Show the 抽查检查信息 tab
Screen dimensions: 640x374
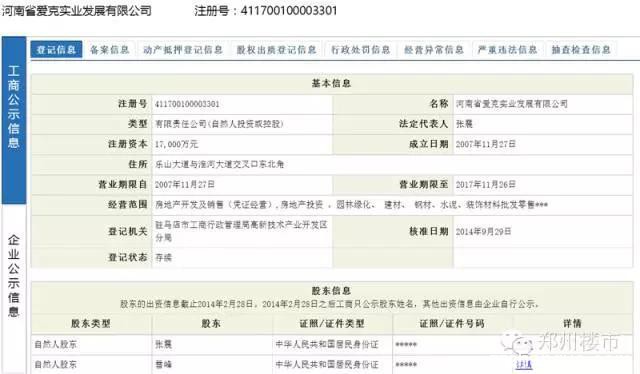[x=581, y=50]
